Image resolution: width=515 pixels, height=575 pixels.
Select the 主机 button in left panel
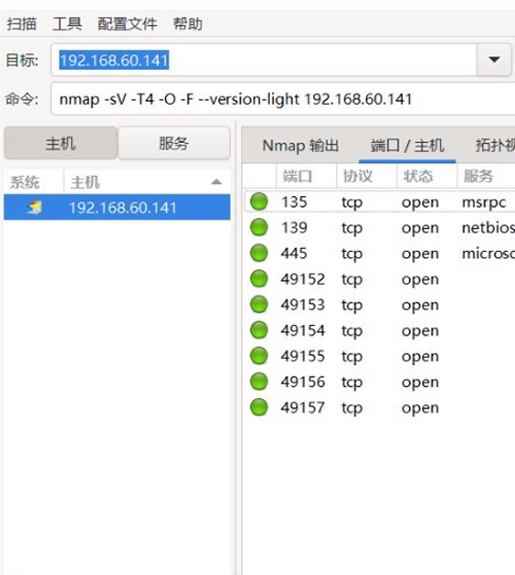[61, 143]
